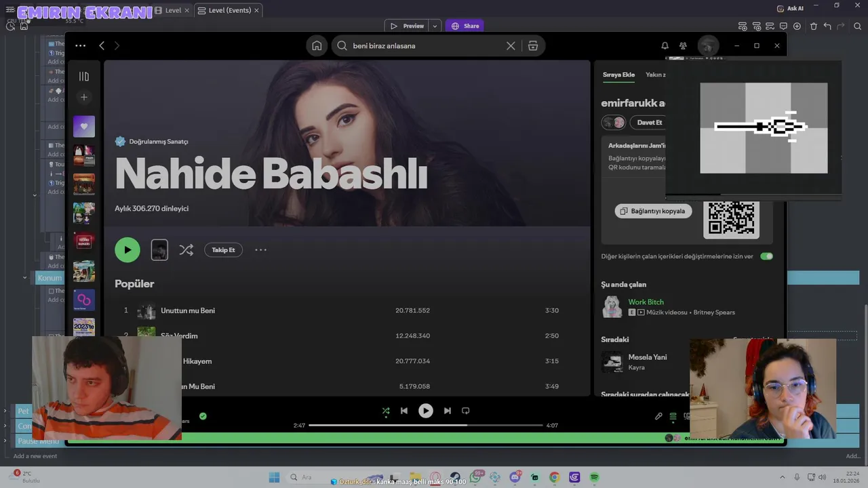Open Spotify from the taskbar
Image resolution: width=868 pixels, height=488 pixels.
[594, 477]
